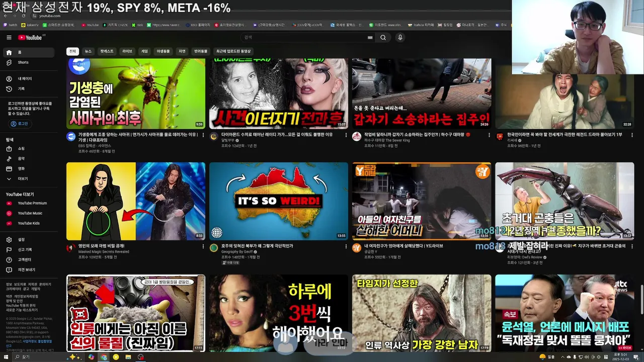
Task: Click the YouTube logo
Action: (x=31, y=38)
